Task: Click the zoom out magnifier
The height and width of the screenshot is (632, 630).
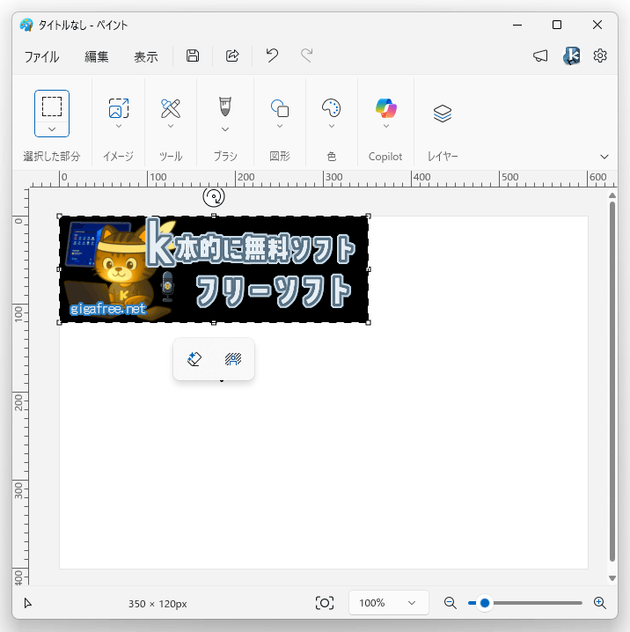Action: point(450,603)
